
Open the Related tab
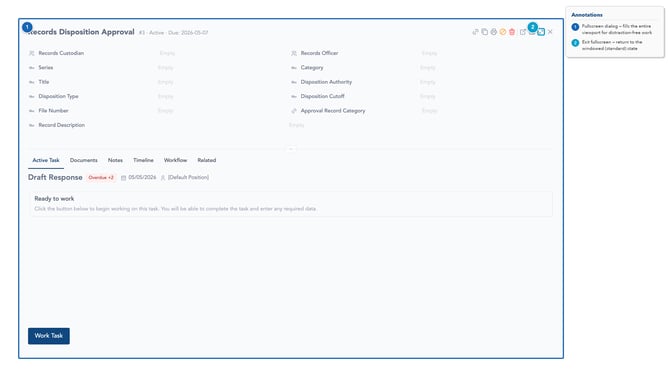(207, 160)
